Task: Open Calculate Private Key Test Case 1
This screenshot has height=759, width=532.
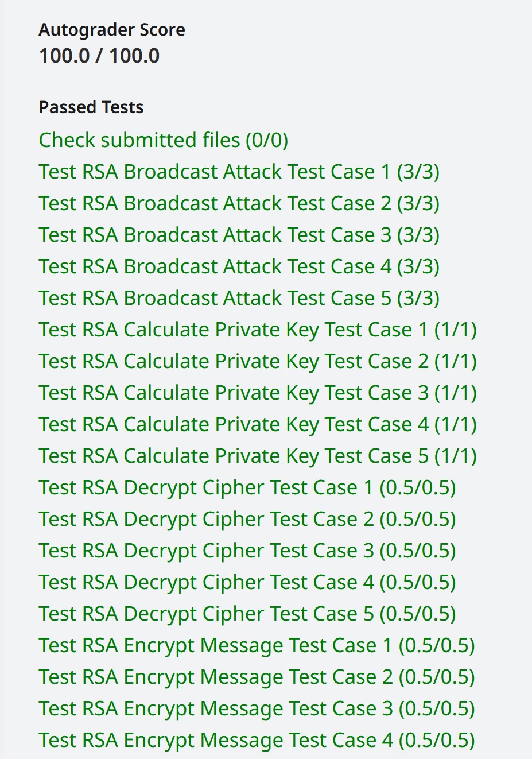Action: pos(258,330)
